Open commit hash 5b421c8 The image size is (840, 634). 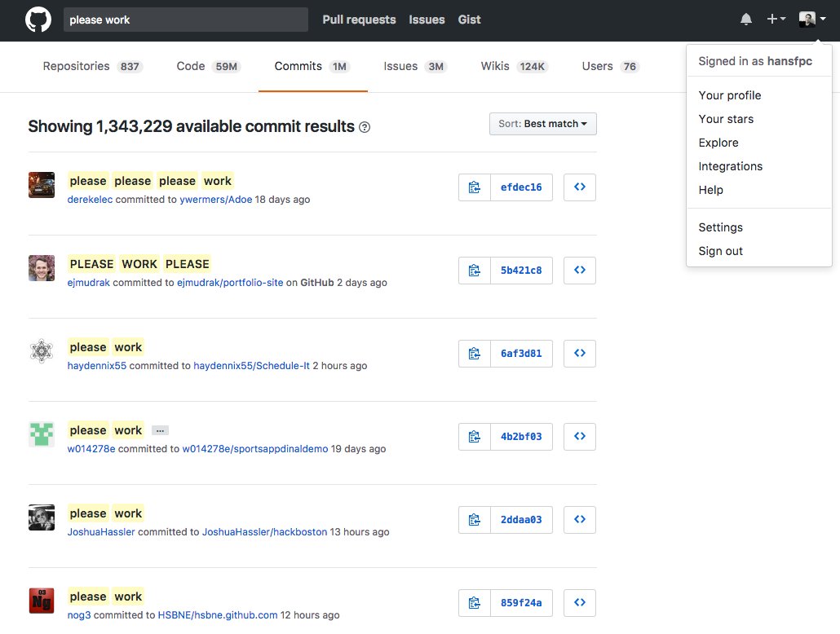point(521,271)
